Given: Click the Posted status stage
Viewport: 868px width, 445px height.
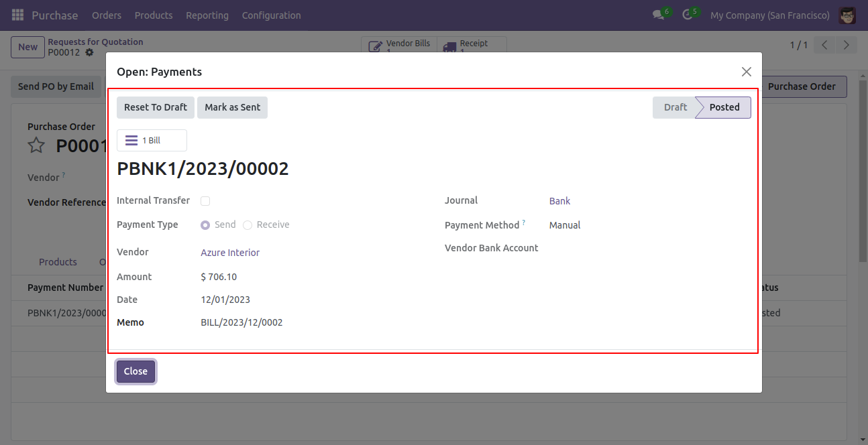Looking at the screenshot, I should (x=724, y=107).
